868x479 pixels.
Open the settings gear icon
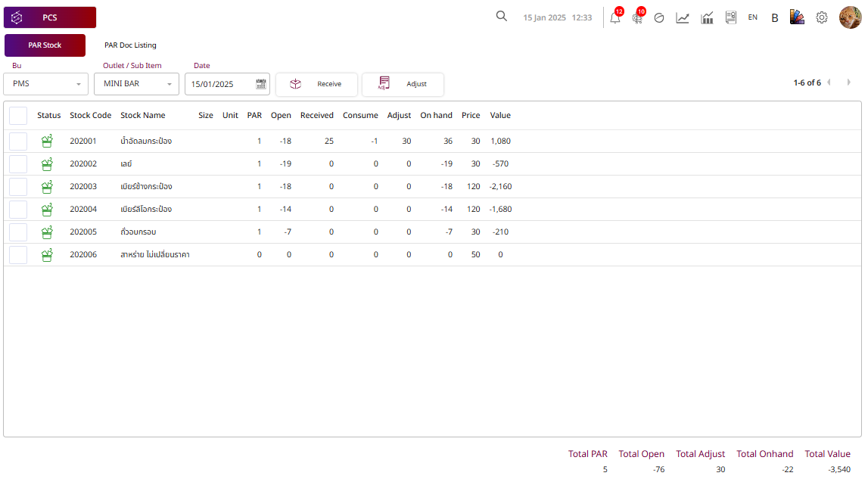821,17
